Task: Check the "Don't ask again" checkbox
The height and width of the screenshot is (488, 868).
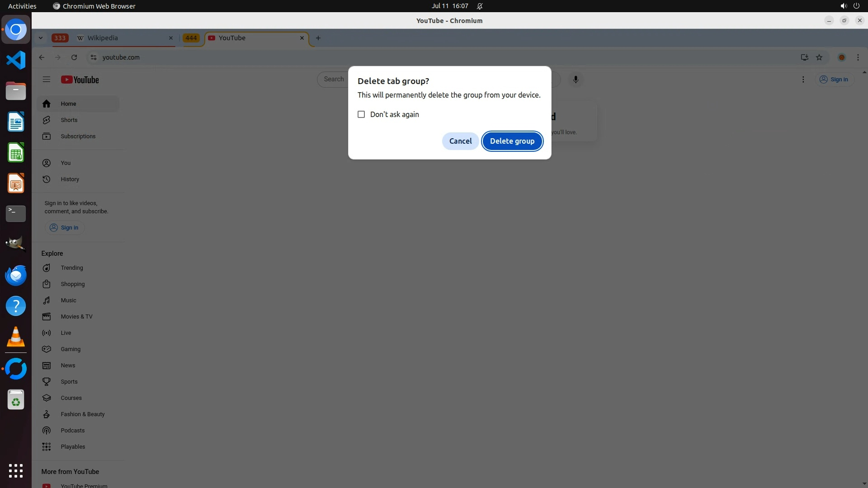Action: pyautogui.click(x=361, y=114)
